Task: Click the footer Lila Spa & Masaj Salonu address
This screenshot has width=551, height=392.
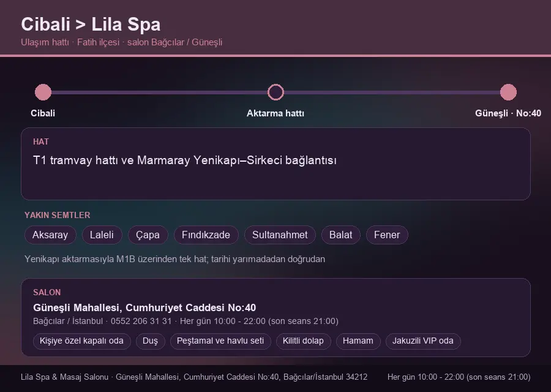Action: point(194,377)
